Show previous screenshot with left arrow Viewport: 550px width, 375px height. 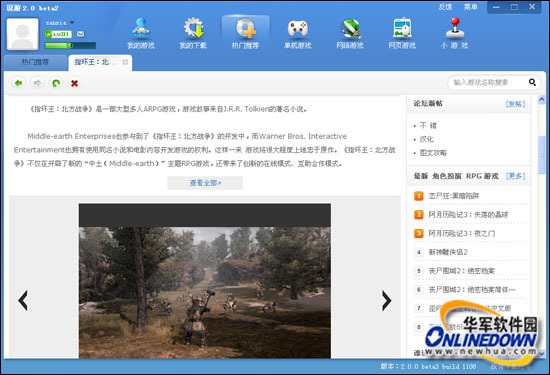point(23,300)
